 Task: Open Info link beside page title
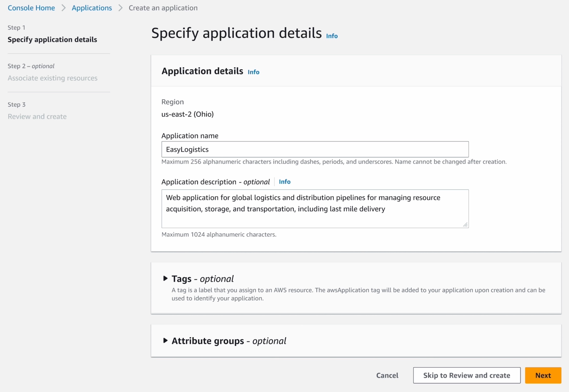332,36
